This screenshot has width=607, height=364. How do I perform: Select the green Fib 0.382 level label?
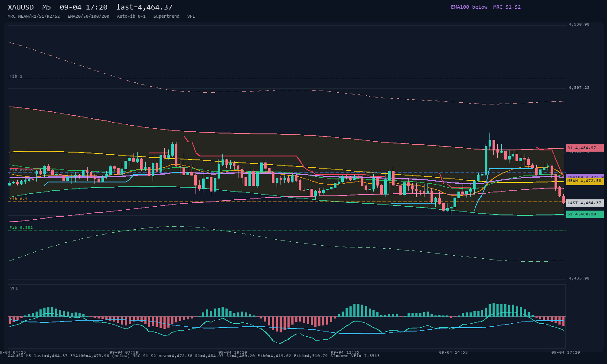(21, 227)
